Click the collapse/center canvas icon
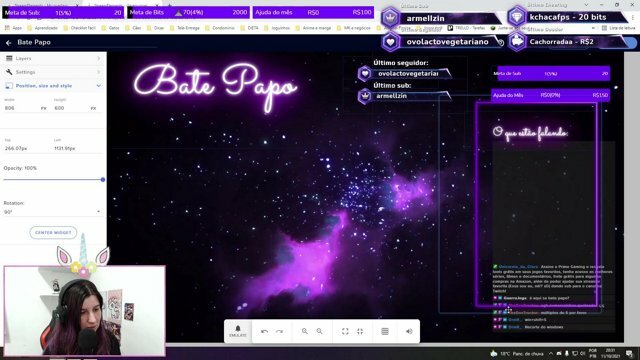640x360 pixels. [x=360, y=331]
